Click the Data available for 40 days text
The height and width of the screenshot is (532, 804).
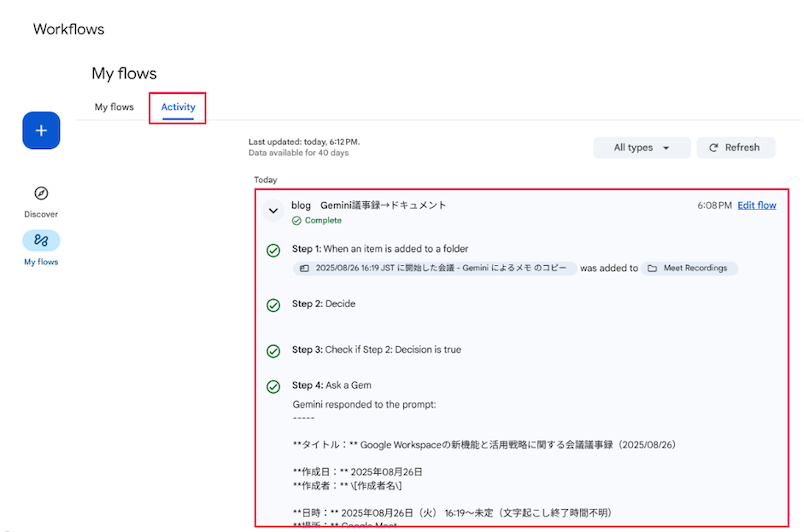298,153
